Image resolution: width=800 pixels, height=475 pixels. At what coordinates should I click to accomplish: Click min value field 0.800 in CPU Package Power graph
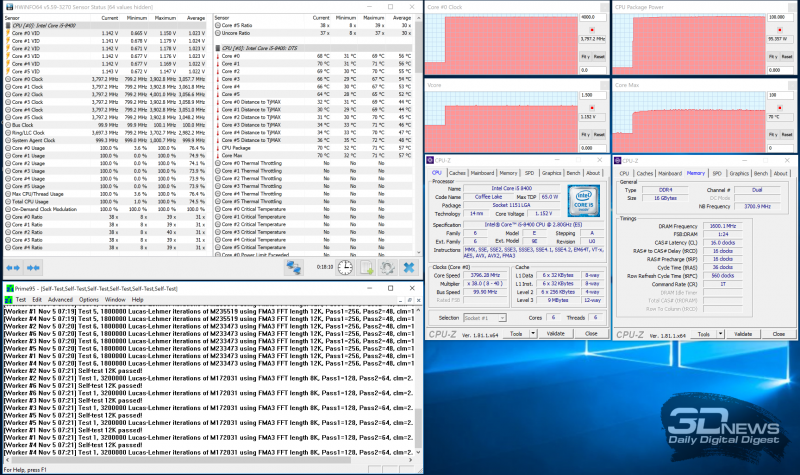[x=780, y=70]
